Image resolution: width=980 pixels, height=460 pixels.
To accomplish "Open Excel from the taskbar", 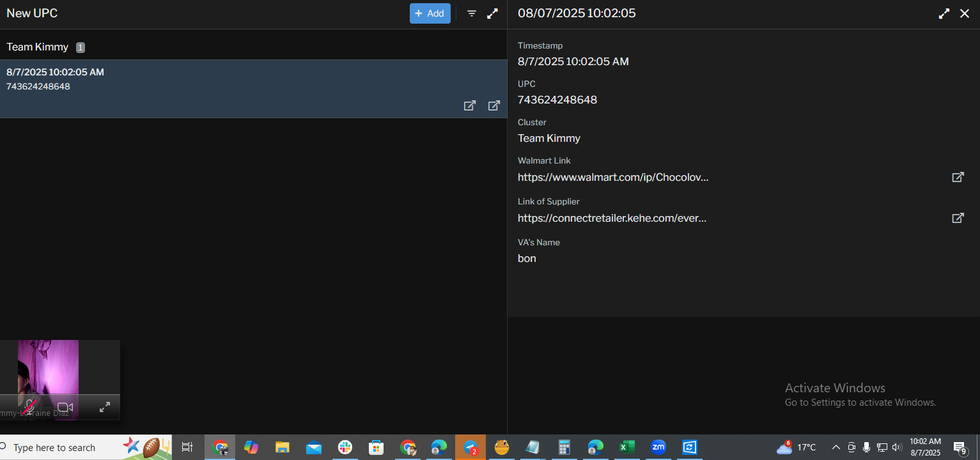I will [x=626, y=447].
